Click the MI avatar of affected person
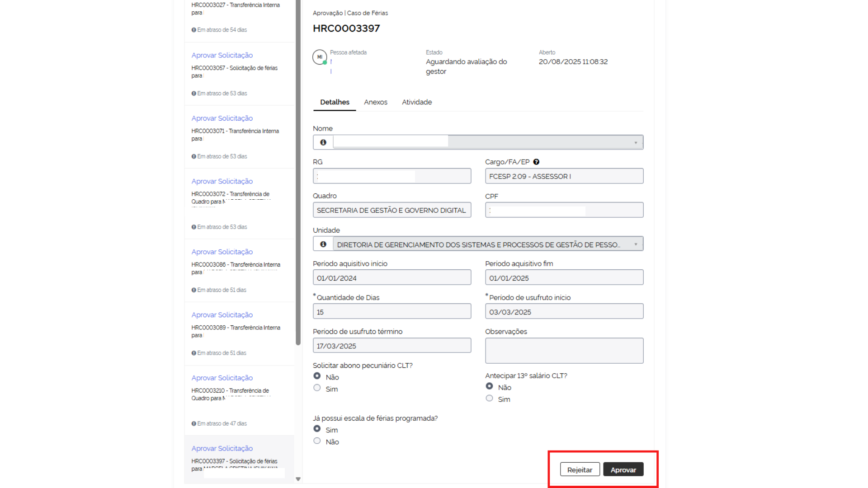 click(x=320, y=57)
